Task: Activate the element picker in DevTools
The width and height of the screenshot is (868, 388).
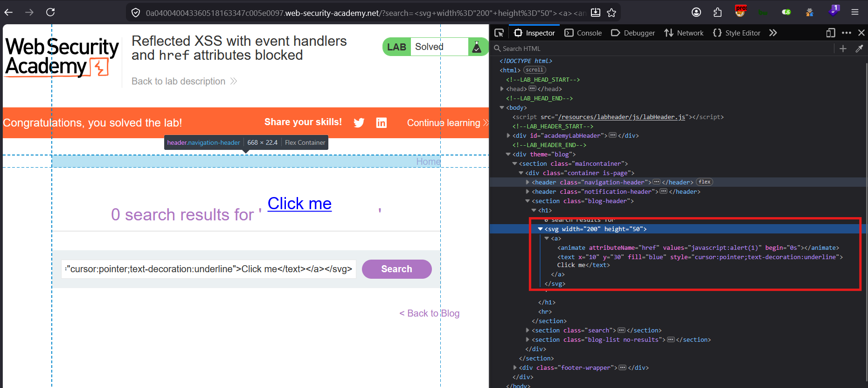Action: coord(499,33)
